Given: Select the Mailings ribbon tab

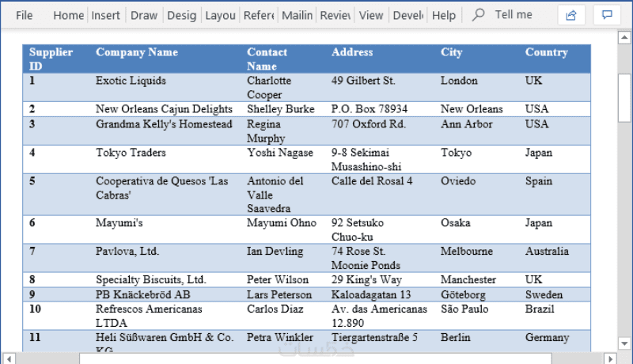Looking at the screenshot, I should pos(298,15).
